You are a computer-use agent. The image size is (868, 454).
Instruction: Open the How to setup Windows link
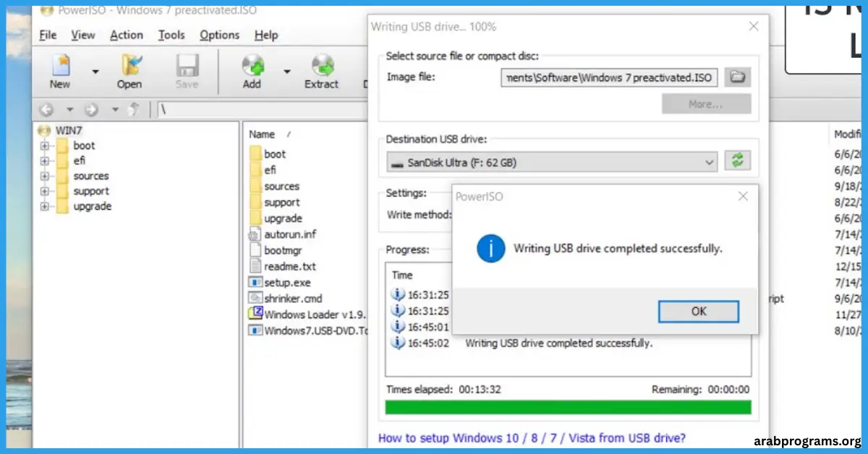coord(532,437)
